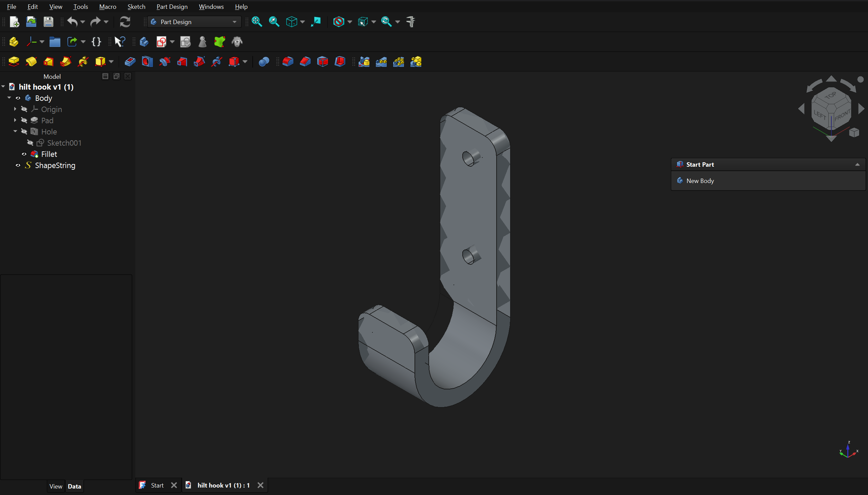Refresh and recompute the document
The height and width of the screenshot is (495, 868).
coord(125,22)
